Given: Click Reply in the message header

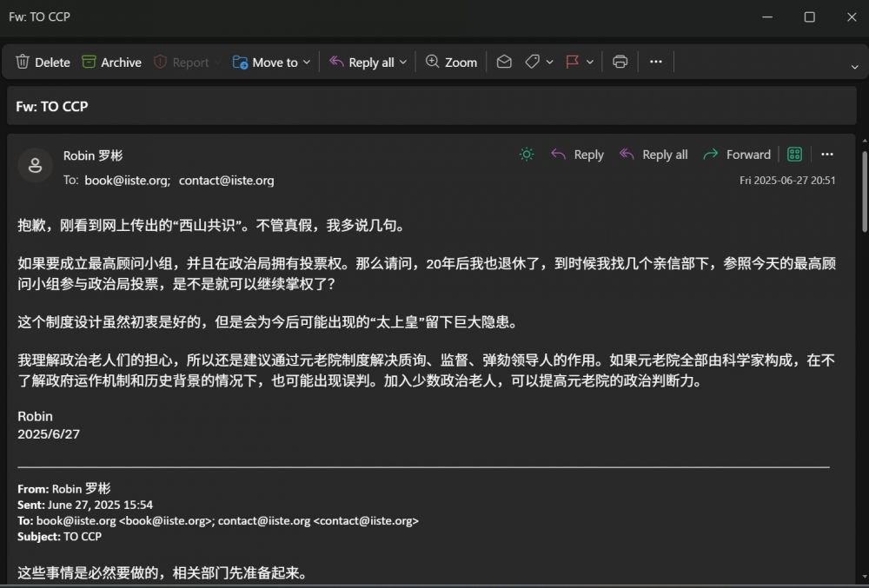Looking at the screenshot, I should point(578,155).
